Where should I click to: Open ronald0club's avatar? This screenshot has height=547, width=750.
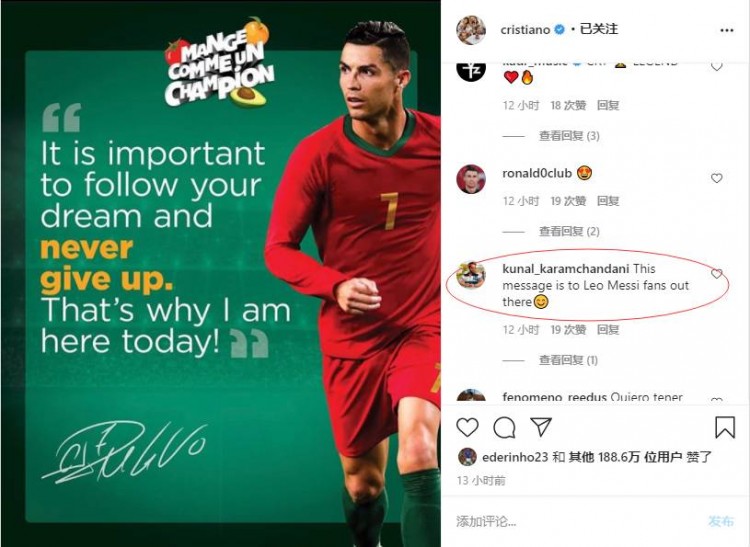click(x=471, y=179)
